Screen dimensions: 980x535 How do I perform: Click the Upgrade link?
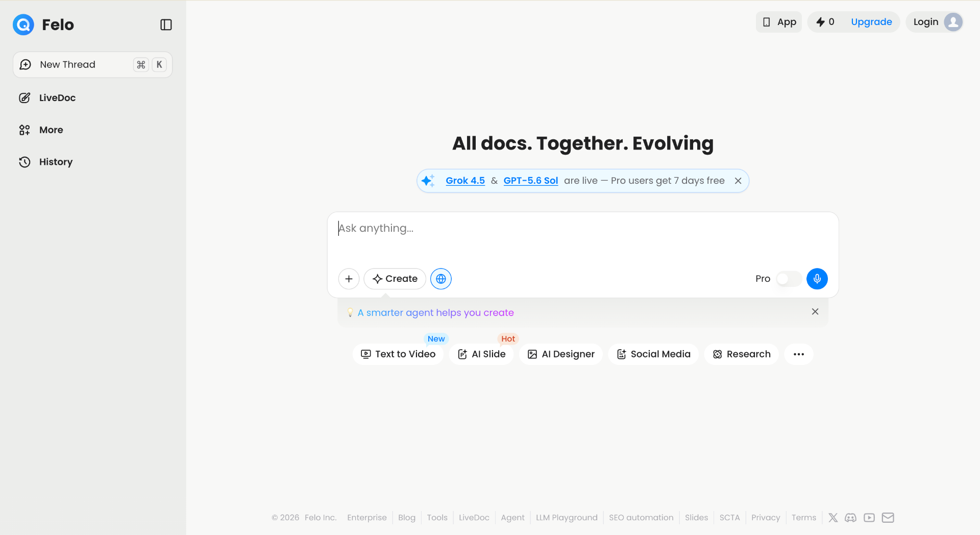871,22
